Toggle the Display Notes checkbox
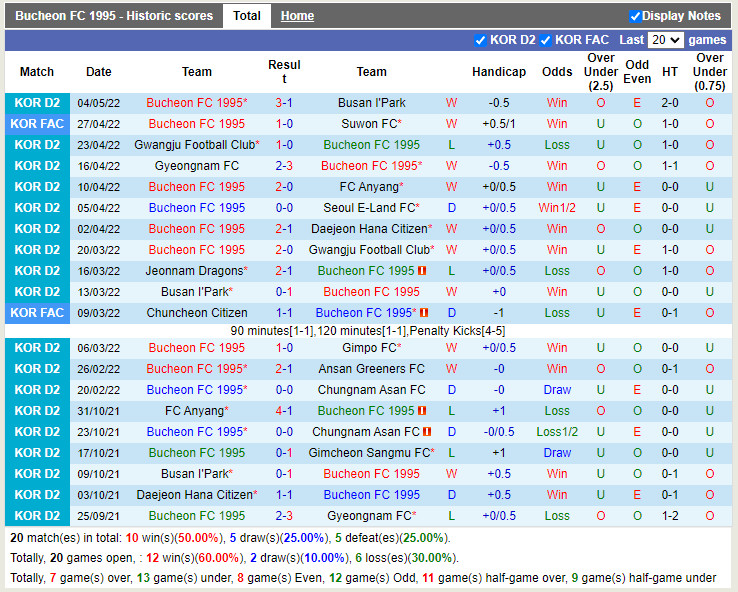 point(635,16)
